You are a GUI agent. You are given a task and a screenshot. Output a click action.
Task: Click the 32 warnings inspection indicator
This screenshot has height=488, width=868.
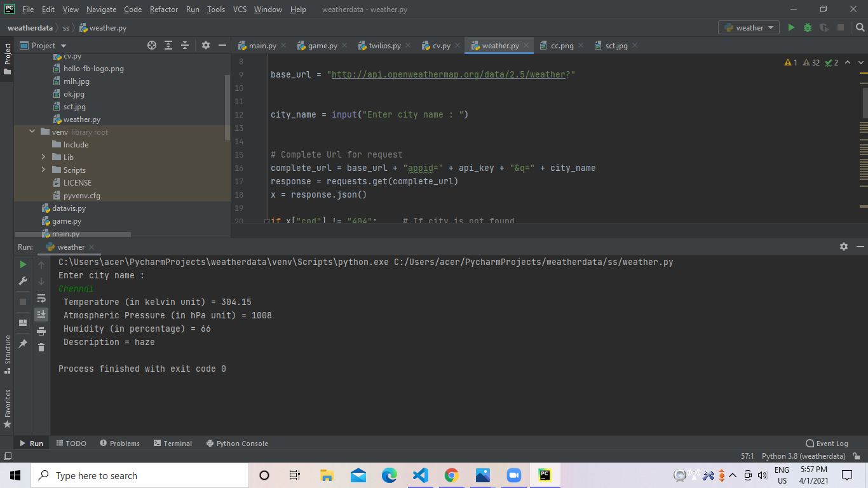point(811,62)
